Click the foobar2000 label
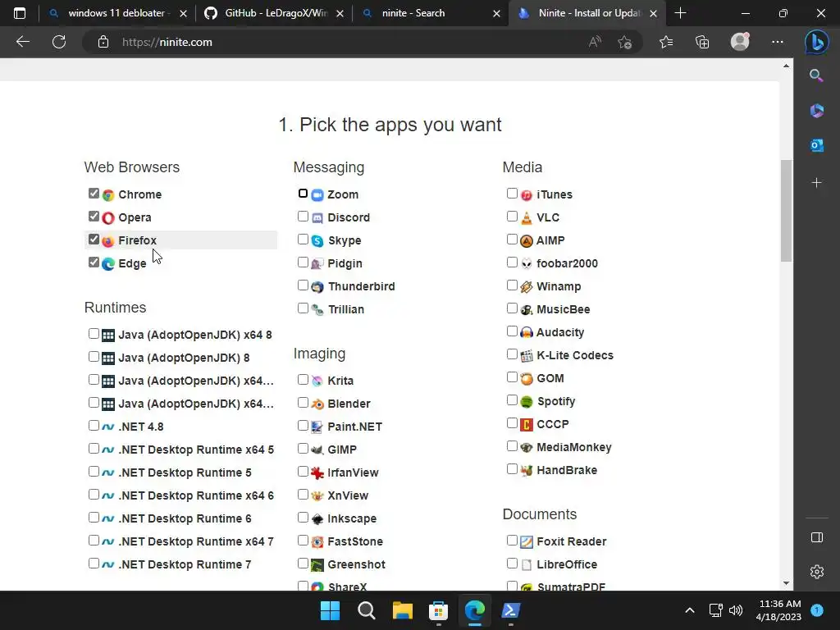 (567, 264)
